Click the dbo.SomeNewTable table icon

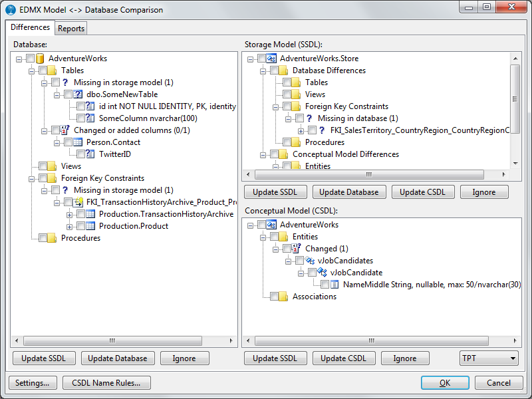[x=78, y=94]
